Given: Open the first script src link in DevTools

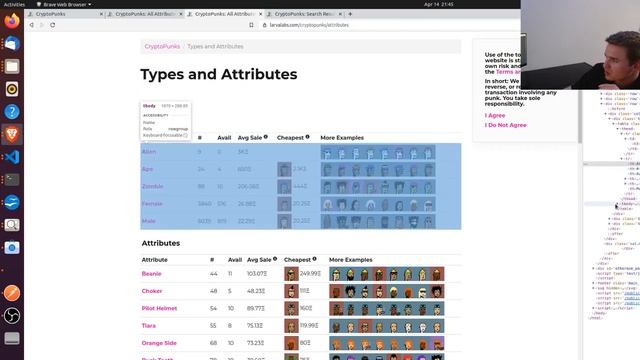Looking at the screenshot, I should 632,293.
